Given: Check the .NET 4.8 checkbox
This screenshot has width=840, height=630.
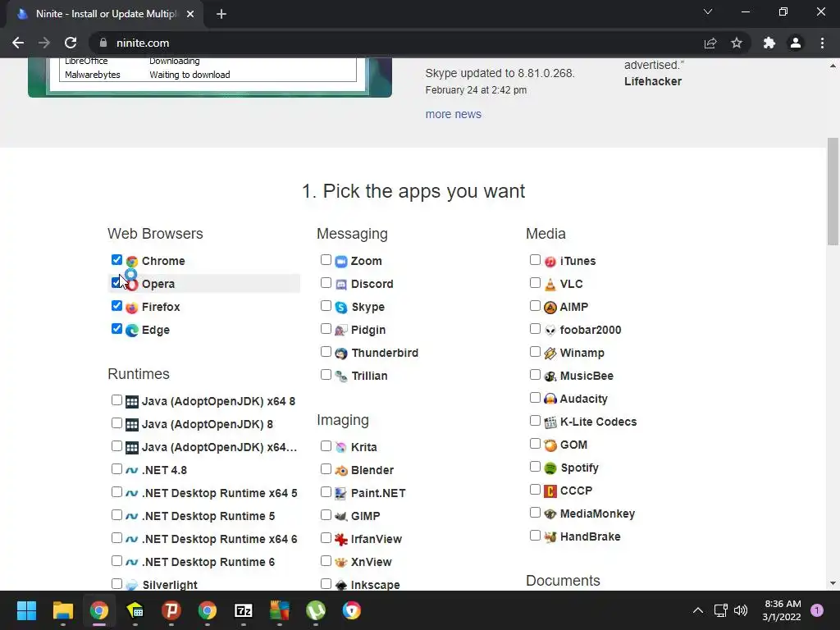Looking at the screenshot, I should (116, 469).
